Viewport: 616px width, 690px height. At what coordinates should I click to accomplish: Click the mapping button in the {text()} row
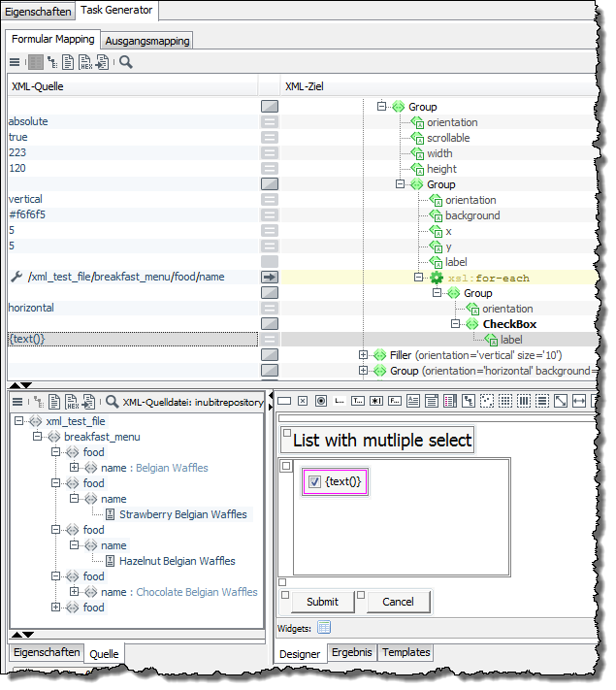tap(270, 340)
